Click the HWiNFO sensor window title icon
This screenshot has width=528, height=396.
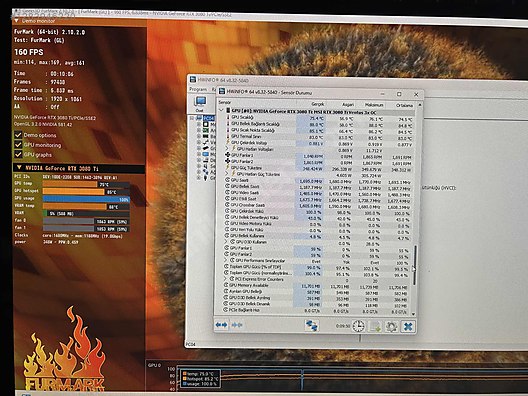(222, 91)
